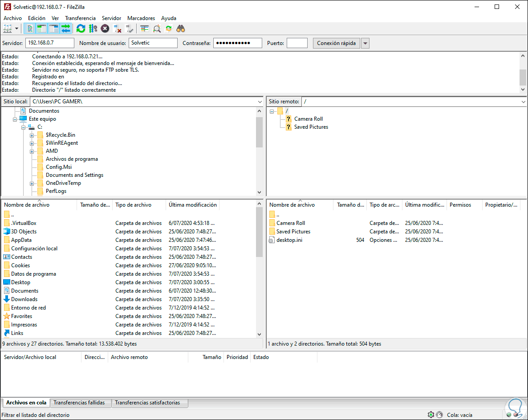Image resolution: width=528 pixels, height=420 pixels.
Task: Click the Conexión rápida button
Action: (x=337, y=43)
